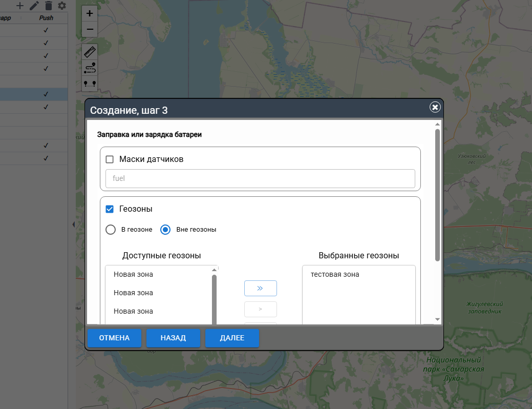Select the 'Вне геозоны' radio button
The height and width of the screenshot is (409, 532).
click(165, 230)
